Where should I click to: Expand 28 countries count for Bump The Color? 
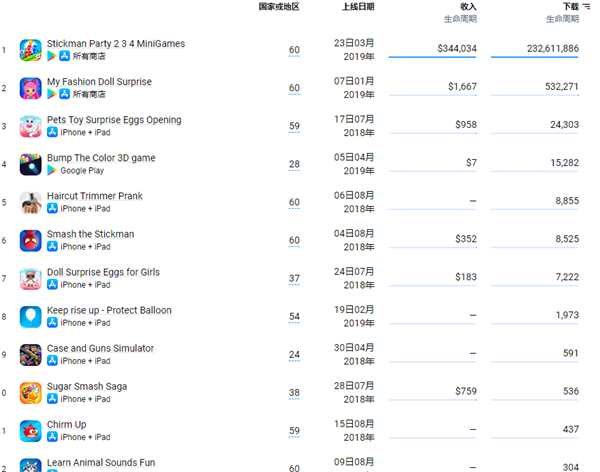click(x=294, y=165)
